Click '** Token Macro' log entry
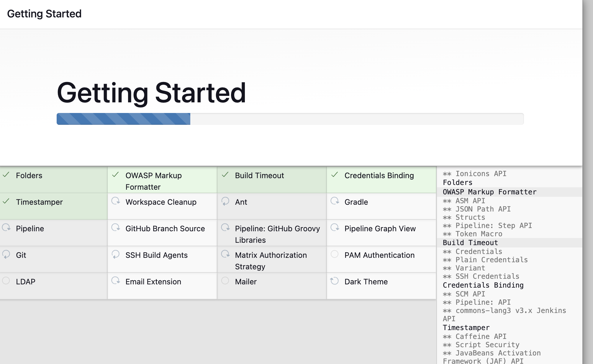This screenshot has width=593, height=364. pos(472,234)
